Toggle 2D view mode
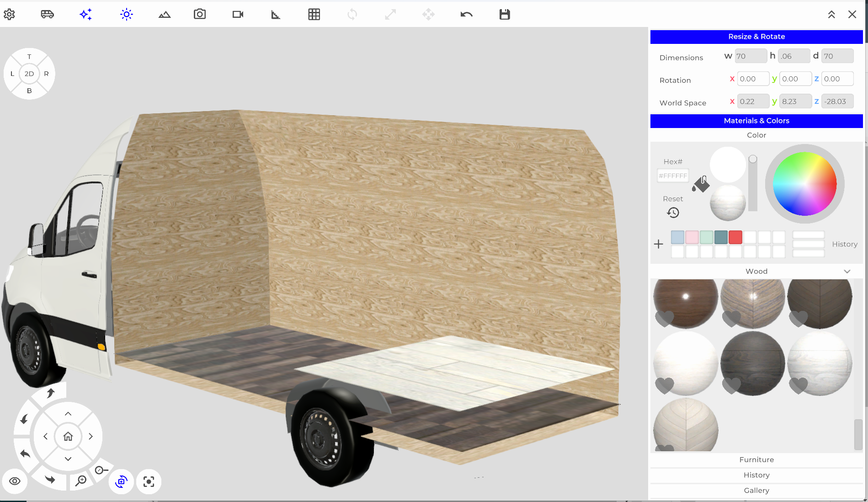Screen dimensions: 868x502 (x=29, y=74)
